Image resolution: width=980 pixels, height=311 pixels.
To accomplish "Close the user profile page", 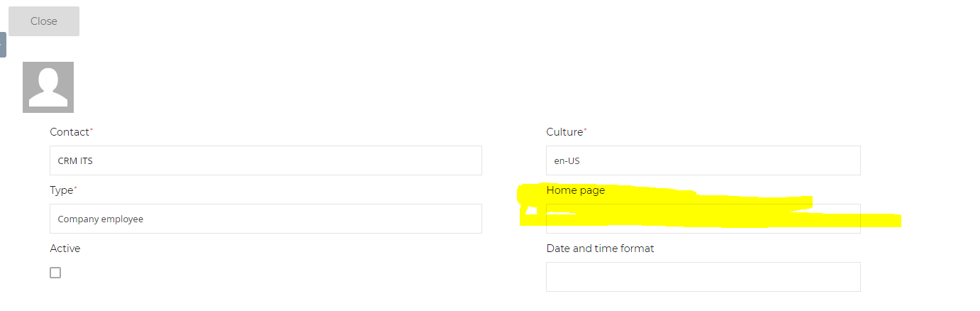I will [44, 21].
